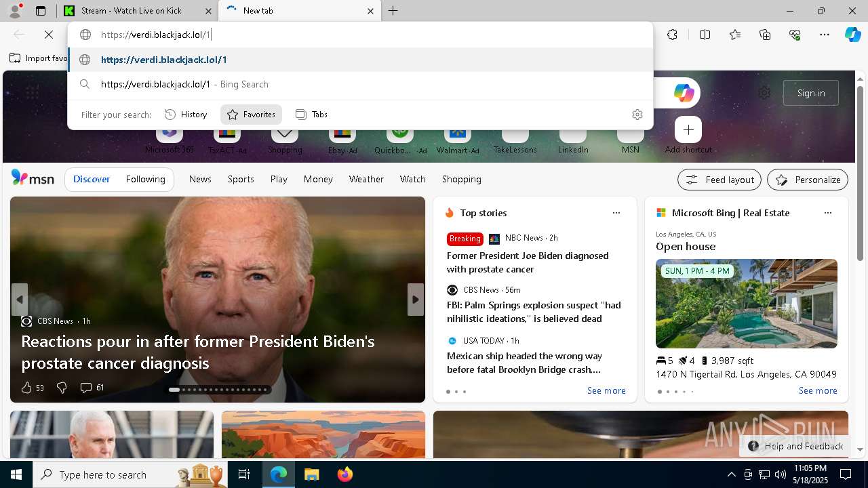Filter suggestions by Tabs
Screen dimensions: 868x488
coord(312,115)
